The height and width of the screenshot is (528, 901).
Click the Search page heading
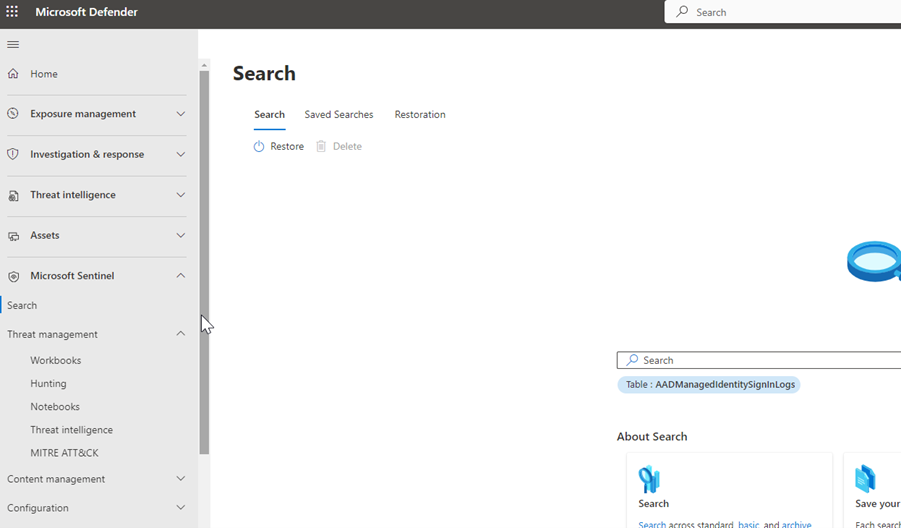click(x=264, y=73)
